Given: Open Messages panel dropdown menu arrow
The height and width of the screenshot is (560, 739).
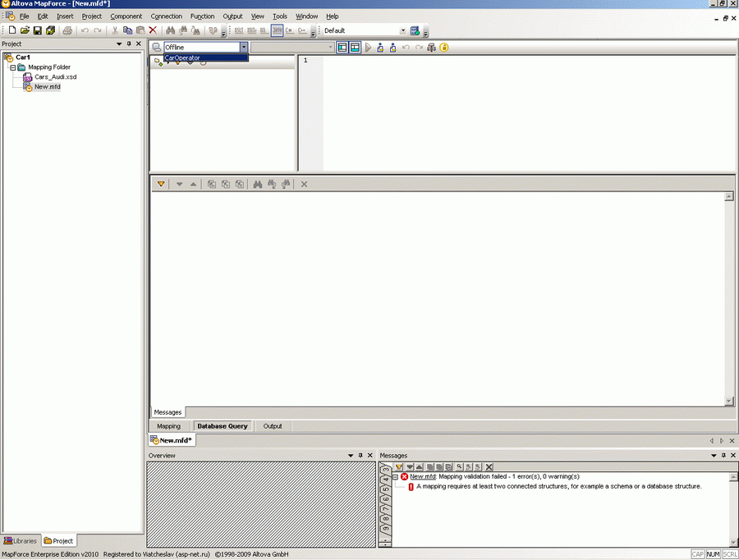Looking at the screenshot, I should (x=714, y=456).
